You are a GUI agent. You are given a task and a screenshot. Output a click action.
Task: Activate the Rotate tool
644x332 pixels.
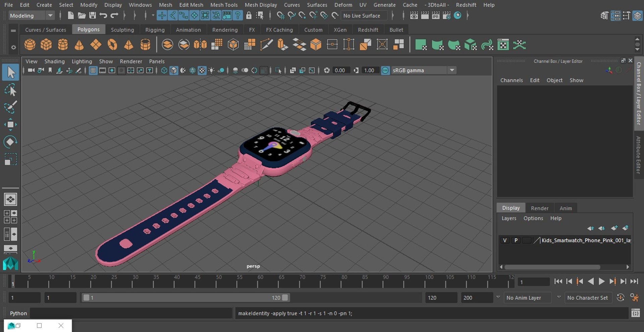(x=10, y=142)
